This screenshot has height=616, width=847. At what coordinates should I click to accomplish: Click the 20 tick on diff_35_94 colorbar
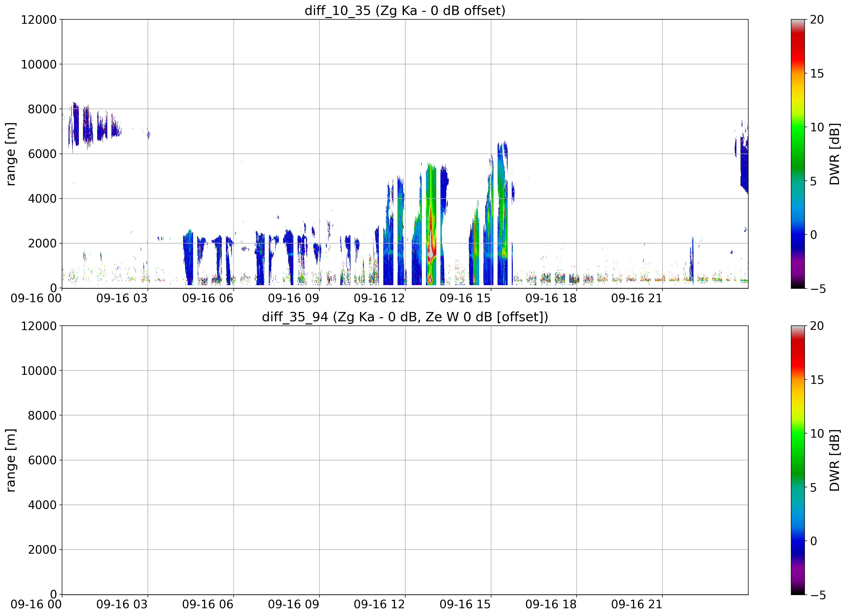pyautogui.click(x=817, y=326)
